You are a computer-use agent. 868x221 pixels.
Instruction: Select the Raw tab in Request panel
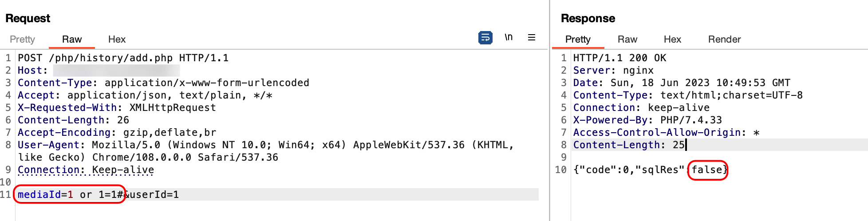coord(72,39)
